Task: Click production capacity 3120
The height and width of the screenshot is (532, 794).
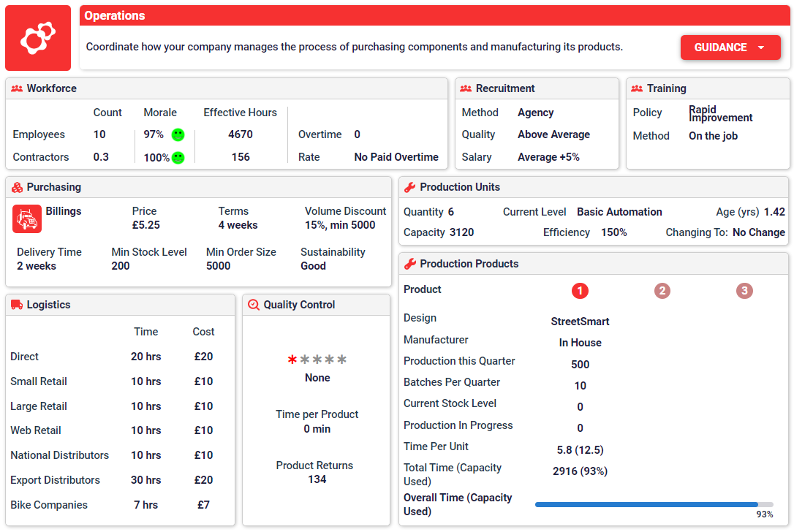Action: pyautogui.click(x=462, y=232)
